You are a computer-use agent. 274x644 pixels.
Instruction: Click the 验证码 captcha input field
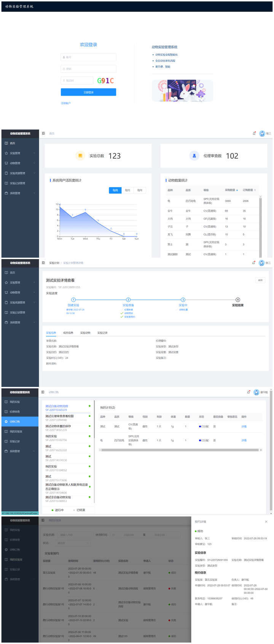[77, 81]
